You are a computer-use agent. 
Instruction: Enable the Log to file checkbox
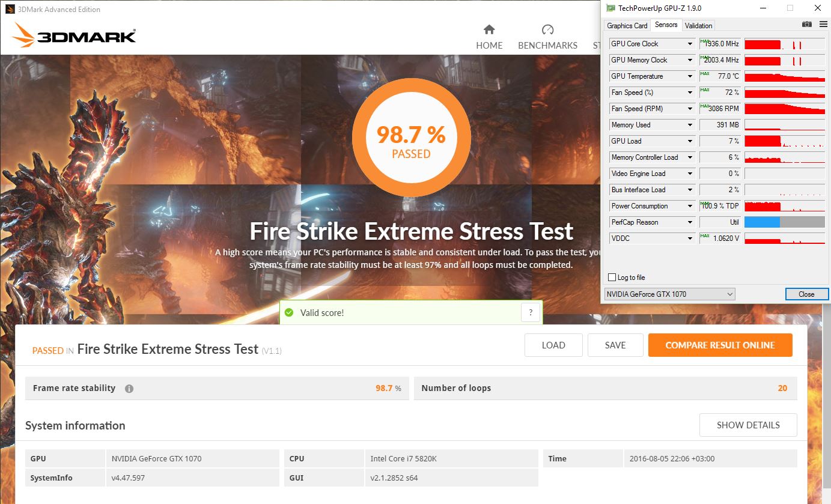(612, 278)
